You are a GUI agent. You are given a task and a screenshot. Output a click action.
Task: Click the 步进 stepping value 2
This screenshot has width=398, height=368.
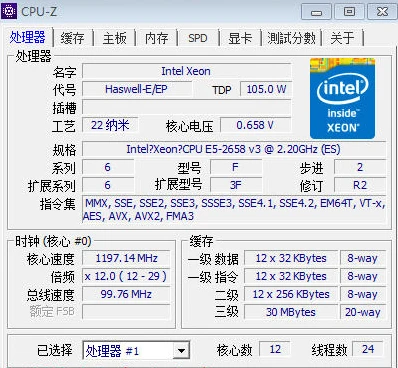tap(360, 167)
